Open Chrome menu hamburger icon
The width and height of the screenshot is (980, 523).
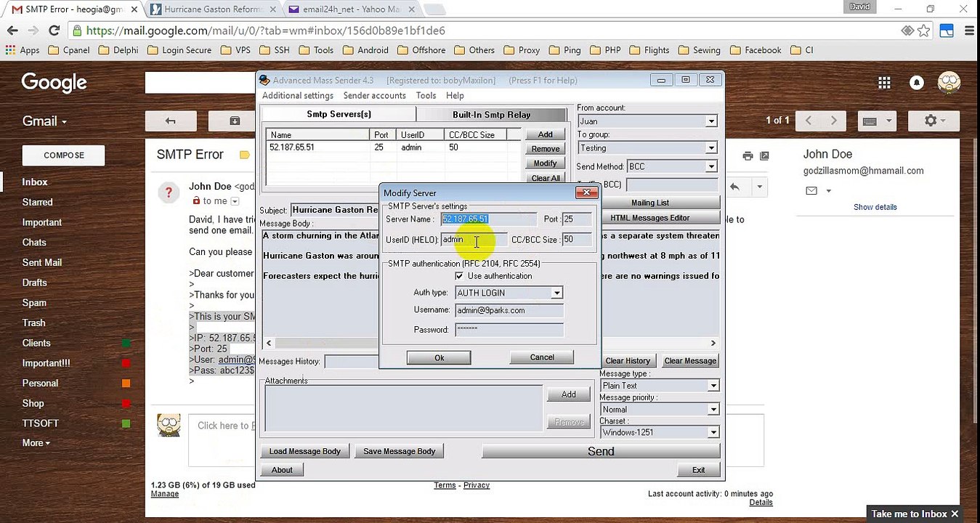[x=969, y=31]
